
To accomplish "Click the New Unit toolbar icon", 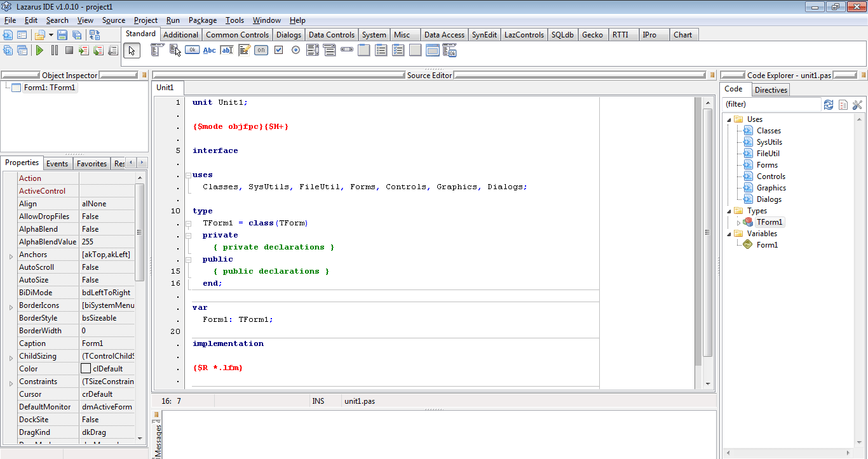I will point(8,35).
